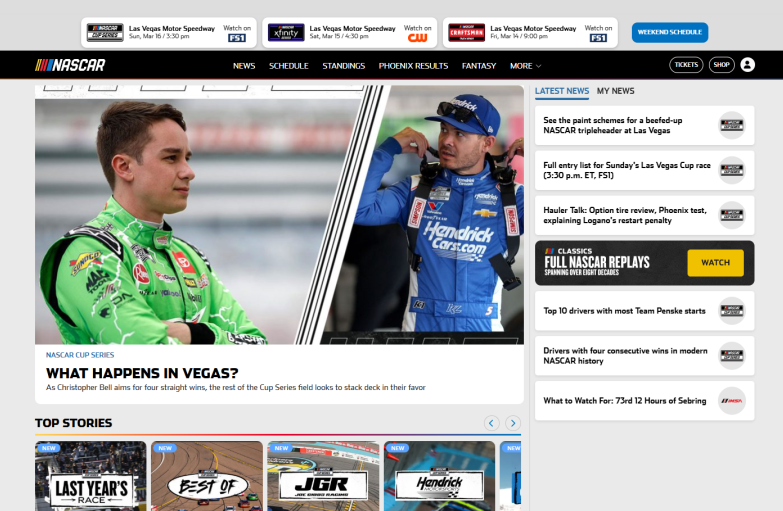Open drivers with four consecutive wins article
The image size is (783, 511).
click(x=644, y=356)
